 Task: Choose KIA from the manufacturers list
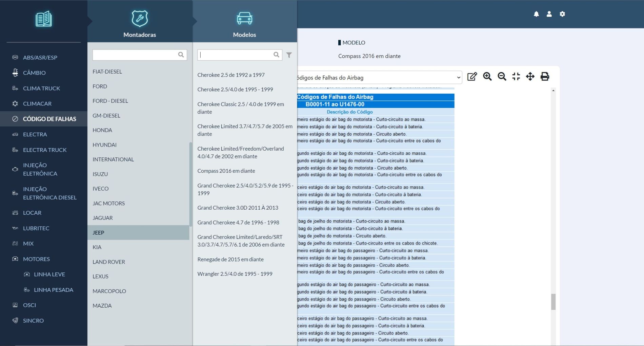click(97, 247)
